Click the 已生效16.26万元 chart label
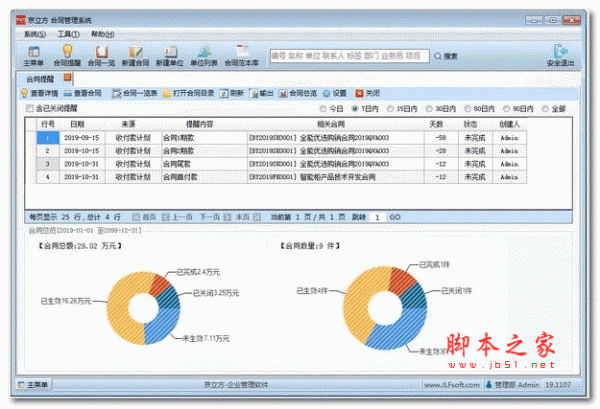Image resolution: width=600 pixels, height=409 pixels. tap(66, 301)
